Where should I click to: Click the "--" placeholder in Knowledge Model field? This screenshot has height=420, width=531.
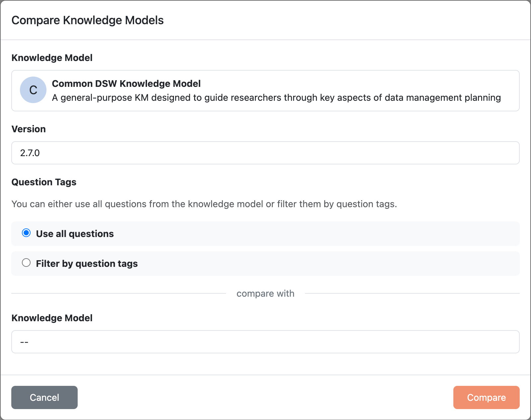24,342
